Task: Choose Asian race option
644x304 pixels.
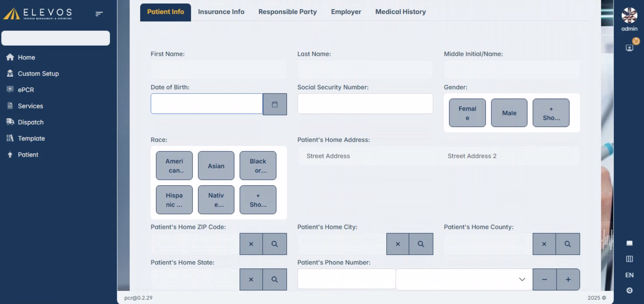Action: pyautogui.click(x=216, y=166)
